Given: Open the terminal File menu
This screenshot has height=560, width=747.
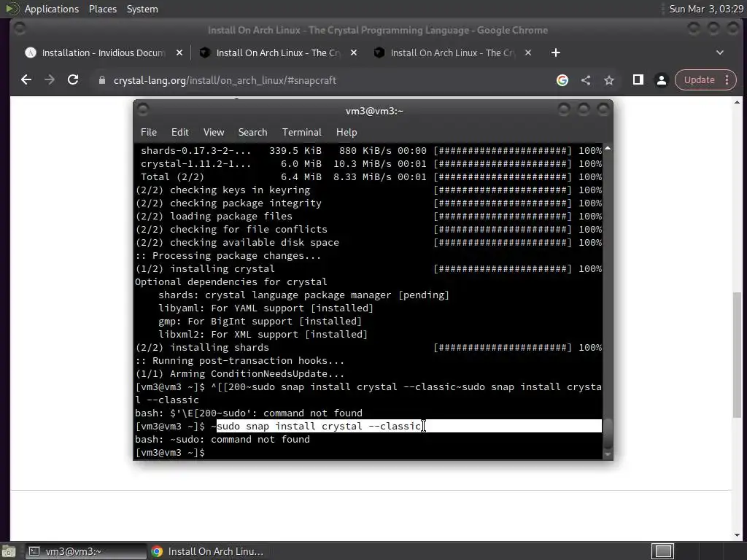Looking at the screenshot, I should pyautogui.click(x=149, y=133).
